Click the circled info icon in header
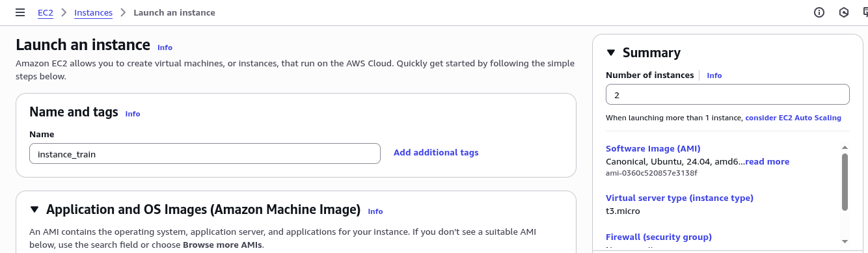The image size is (868, 253). [819, 12]
